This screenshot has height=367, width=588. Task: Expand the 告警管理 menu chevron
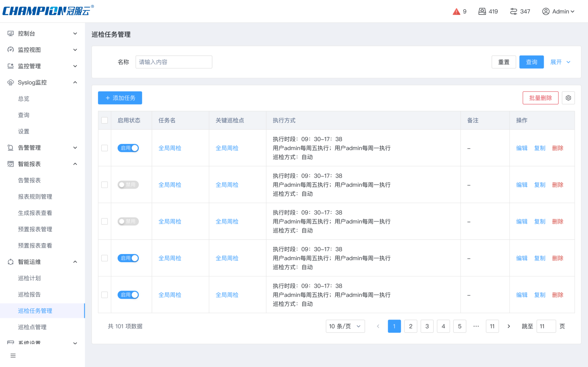pyautogui.click(x=75, y=148)
